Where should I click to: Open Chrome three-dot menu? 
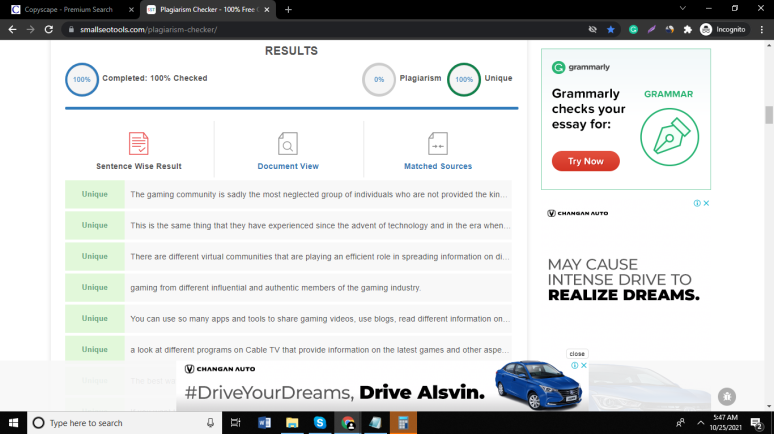[762, 30]
